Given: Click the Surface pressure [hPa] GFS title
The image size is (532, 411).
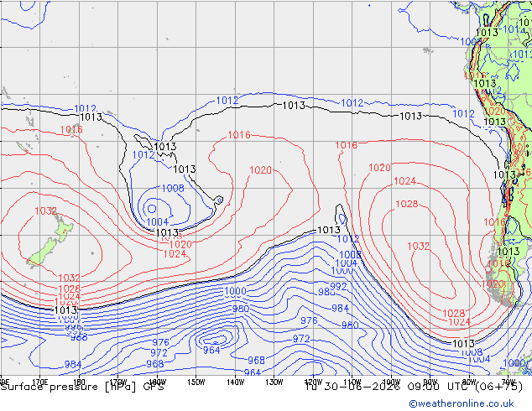Looking at the screenshot, I should 82,387.
